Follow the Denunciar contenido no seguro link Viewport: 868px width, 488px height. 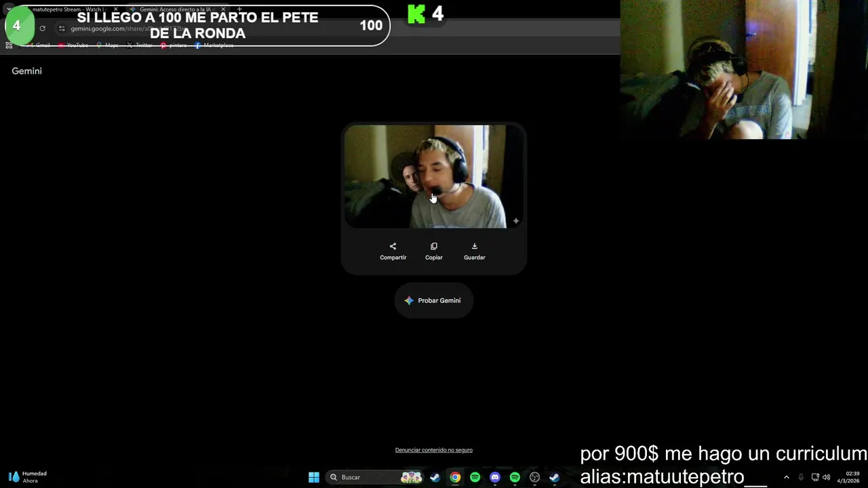pos(434,450)
